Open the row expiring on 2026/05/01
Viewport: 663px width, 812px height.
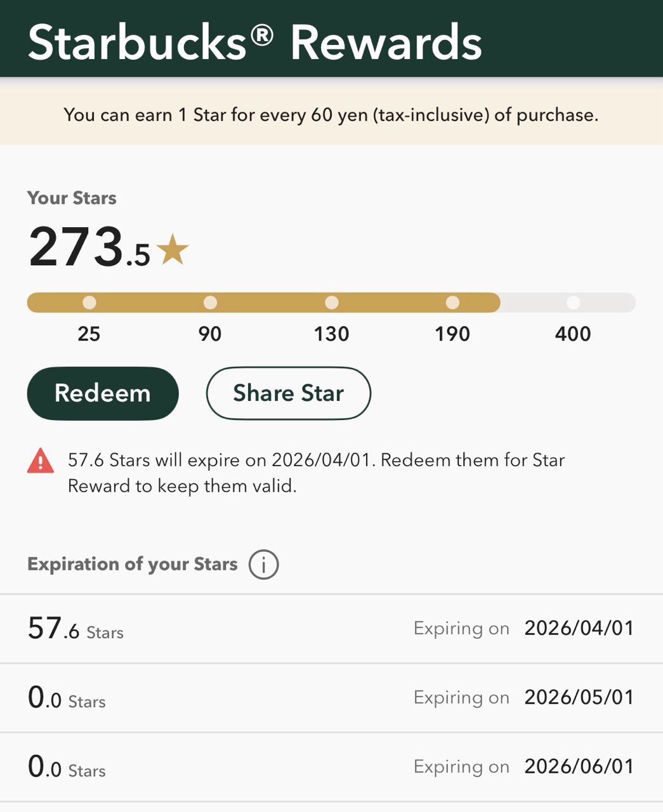pyautogui.click(x=331, y=698)
